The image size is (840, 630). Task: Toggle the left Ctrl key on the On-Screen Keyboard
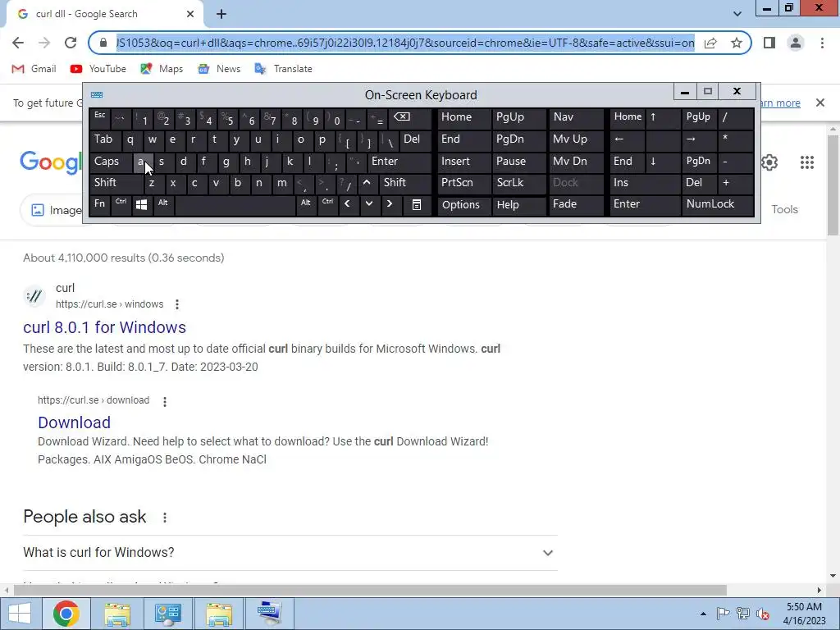click(x=121, y=204)
